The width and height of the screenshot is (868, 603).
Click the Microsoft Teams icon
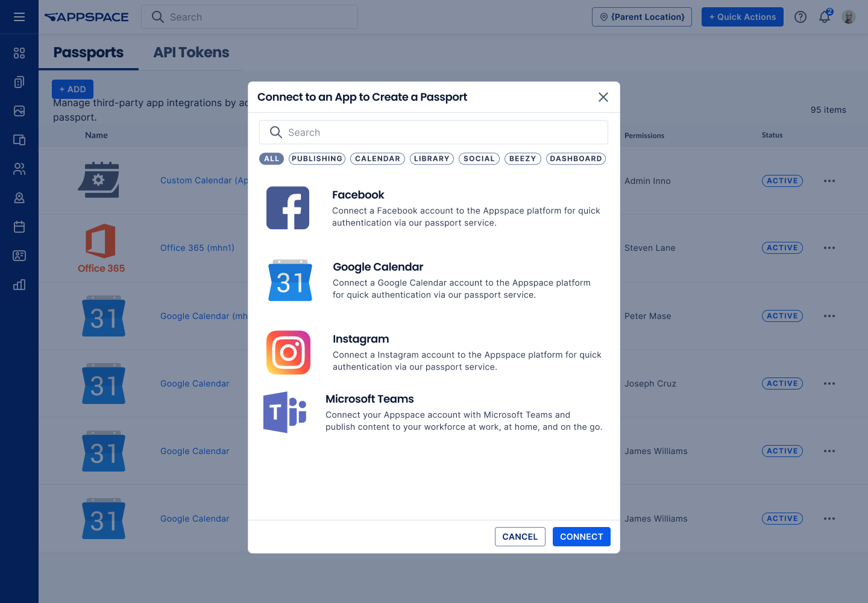(284, 412)
